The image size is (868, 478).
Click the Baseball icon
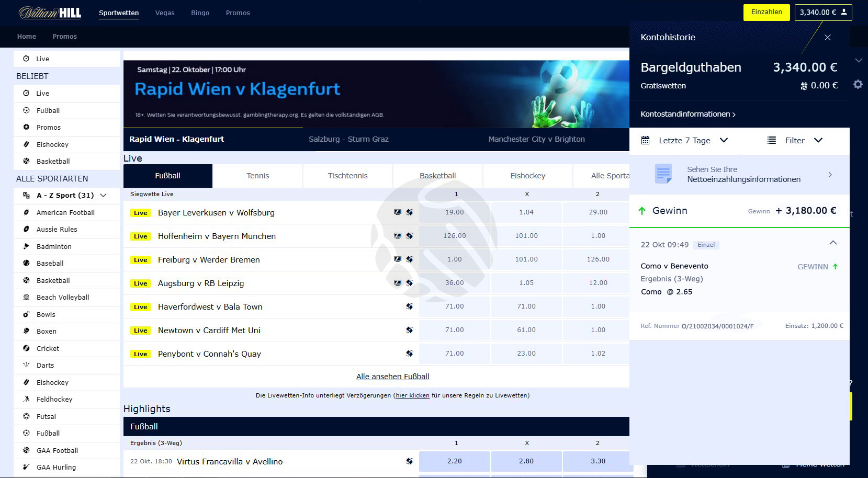click(x=26, y=263)
